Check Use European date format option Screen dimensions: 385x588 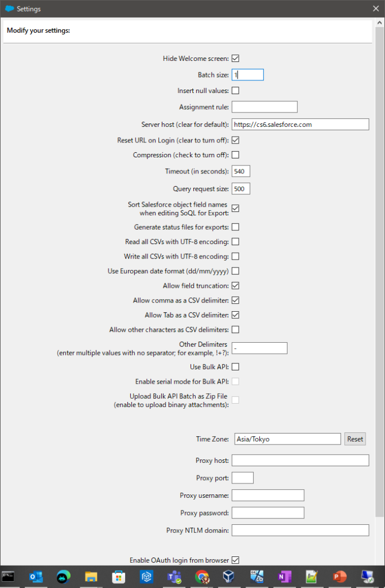235,271
